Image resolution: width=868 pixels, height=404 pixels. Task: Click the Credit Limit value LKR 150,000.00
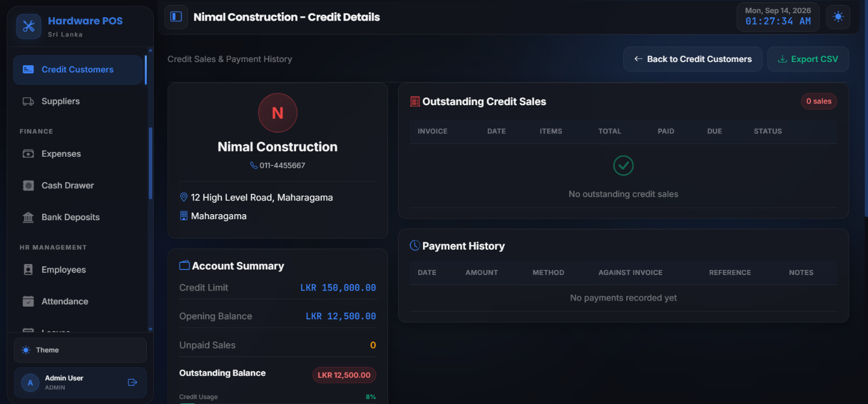tap(338, 288)
